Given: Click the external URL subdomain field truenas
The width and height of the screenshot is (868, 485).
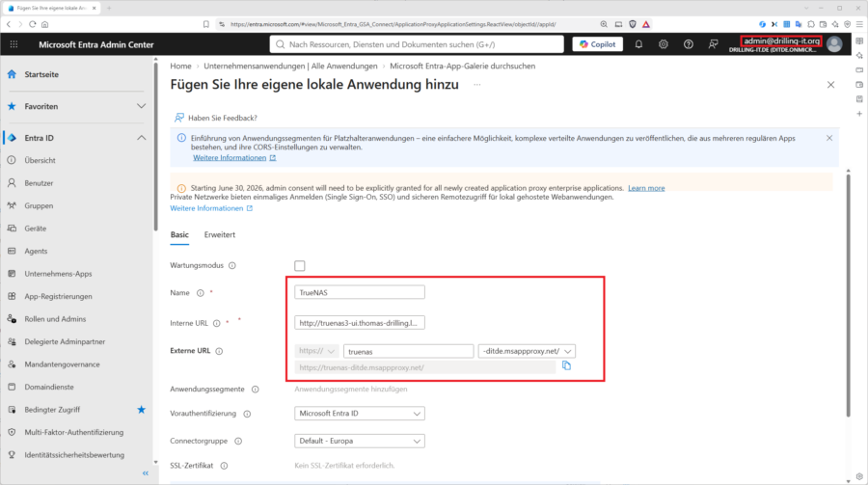Looking at the screenshot, I should (409, 351).
